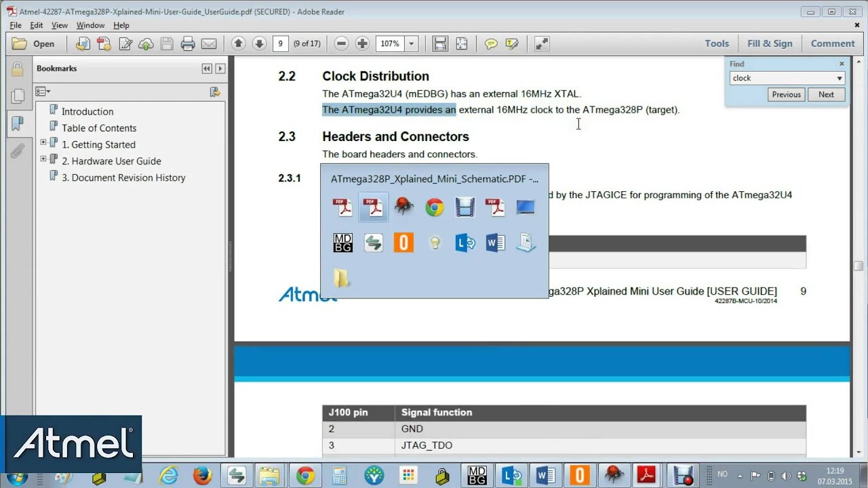
Task: Select the Introduction bookmark
Action: point(87,111)
